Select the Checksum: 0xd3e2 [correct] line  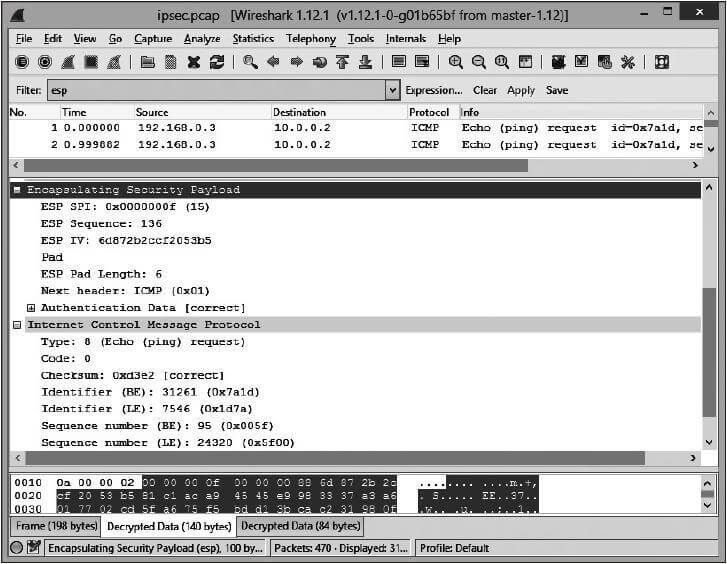point(133,375)
